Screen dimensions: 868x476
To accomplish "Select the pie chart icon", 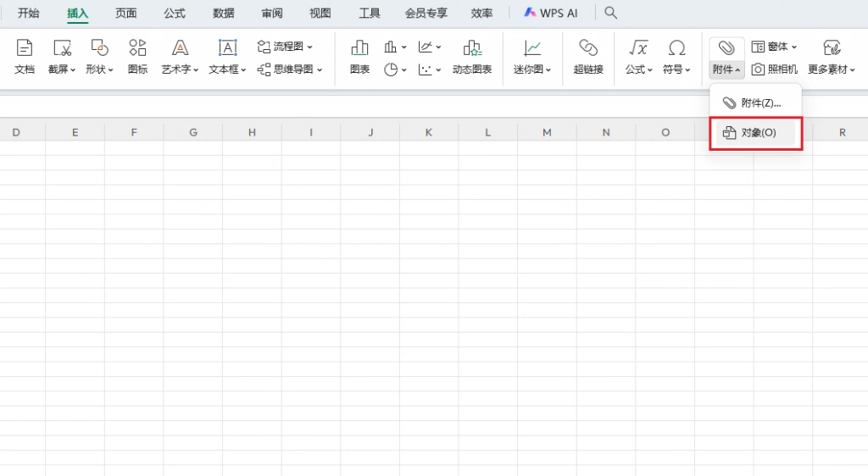I will [391, 69].
